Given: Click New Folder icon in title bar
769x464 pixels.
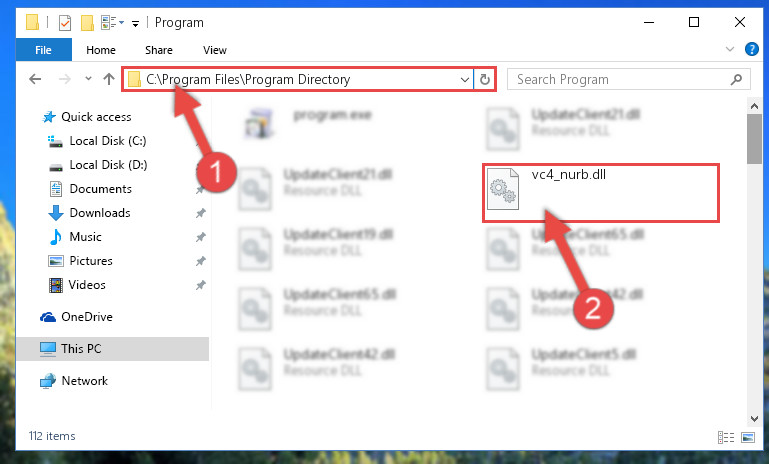Looking at the screenshot, I should pyautogui.click(x=87, y=23).
